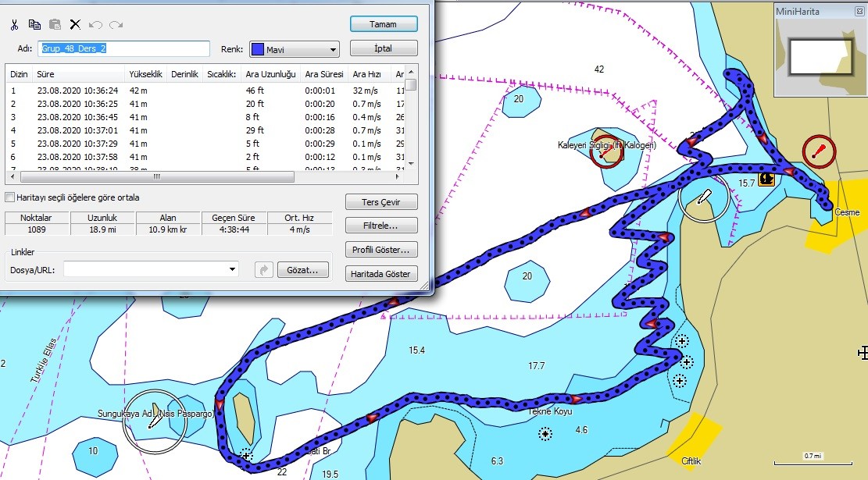The height and width of the screenshot is (480, 868).
Task: Click the Cut scissors icon
Action: click(14, 24)
